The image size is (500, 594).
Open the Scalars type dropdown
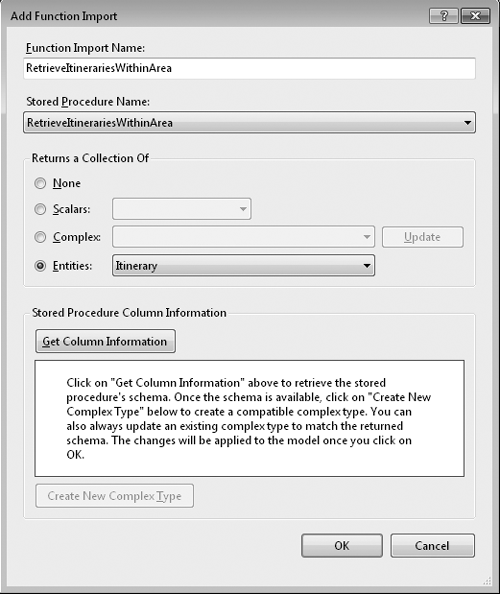[x=181, y=209]
